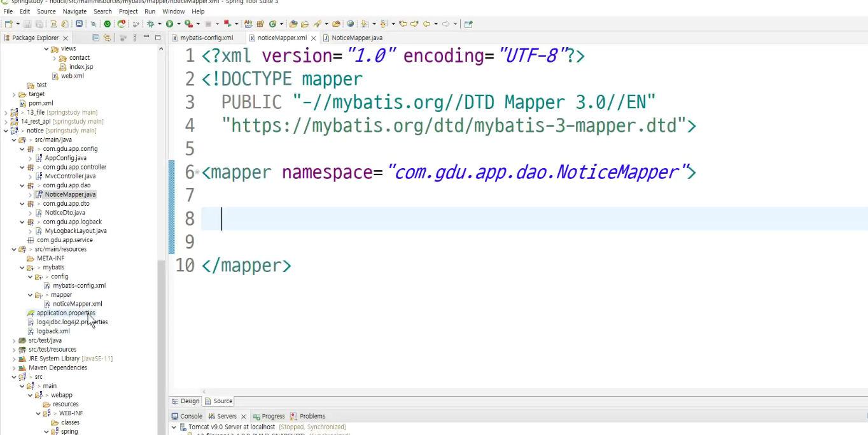The width and height of the screenshot is (868, 435).
Task: Select noticeMapper.xml in mapper folder
Action: [78, 304]
